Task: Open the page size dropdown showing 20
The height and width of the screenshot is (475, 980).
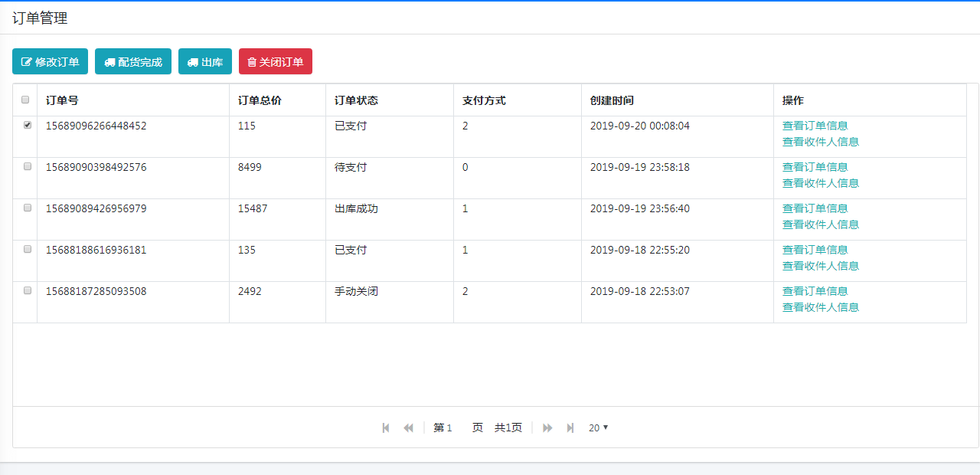Action: coord(597,427)
